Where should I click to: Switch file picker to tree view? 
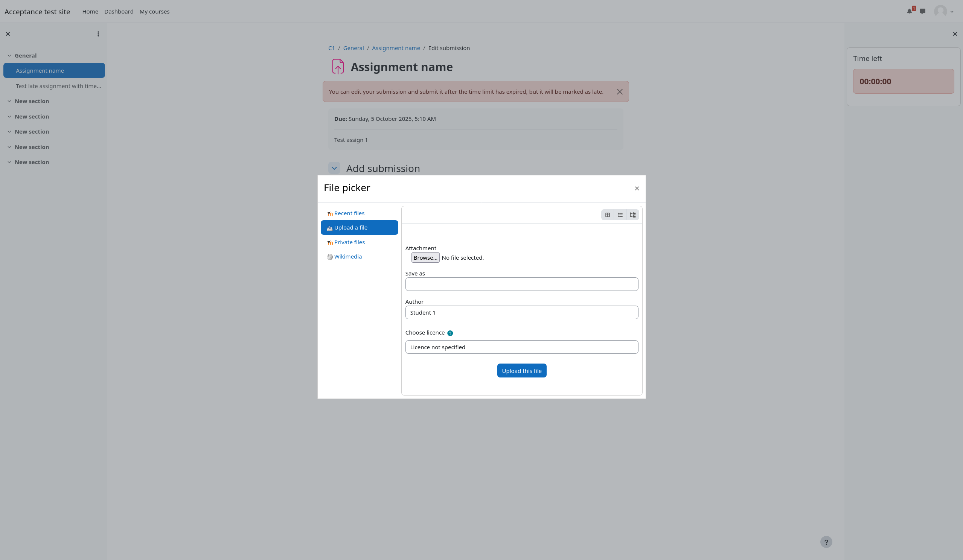pyautogui.click(x=632, y=215)
